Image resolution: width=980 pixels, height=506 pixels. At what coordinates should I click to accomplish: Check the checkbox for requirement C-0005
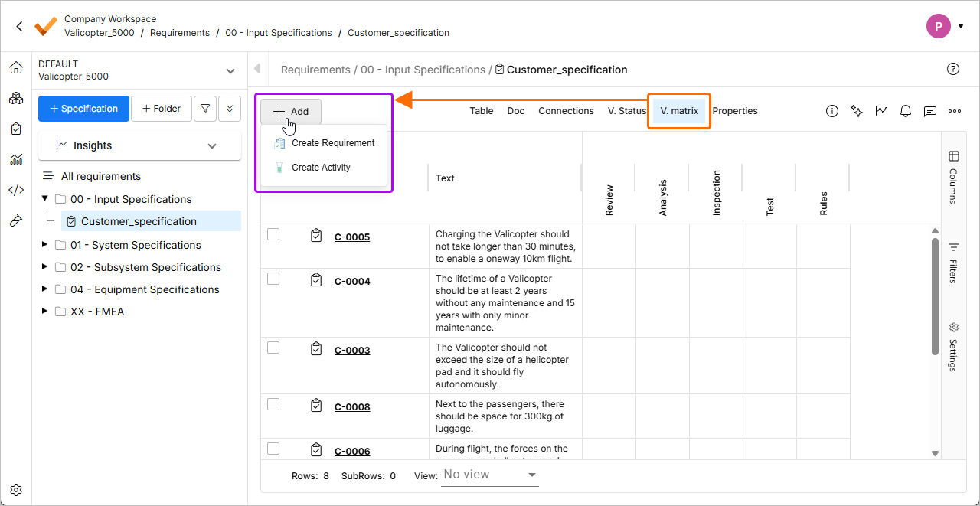click(273, 235)
